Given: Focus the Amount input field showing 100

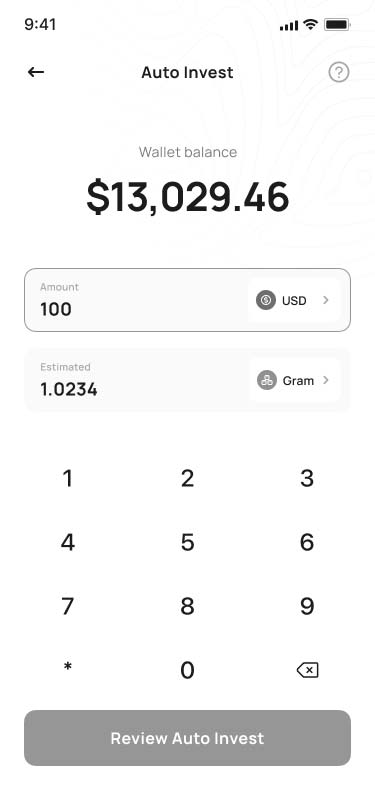Looking at the screenshot, I should click(x=188, y=300).
